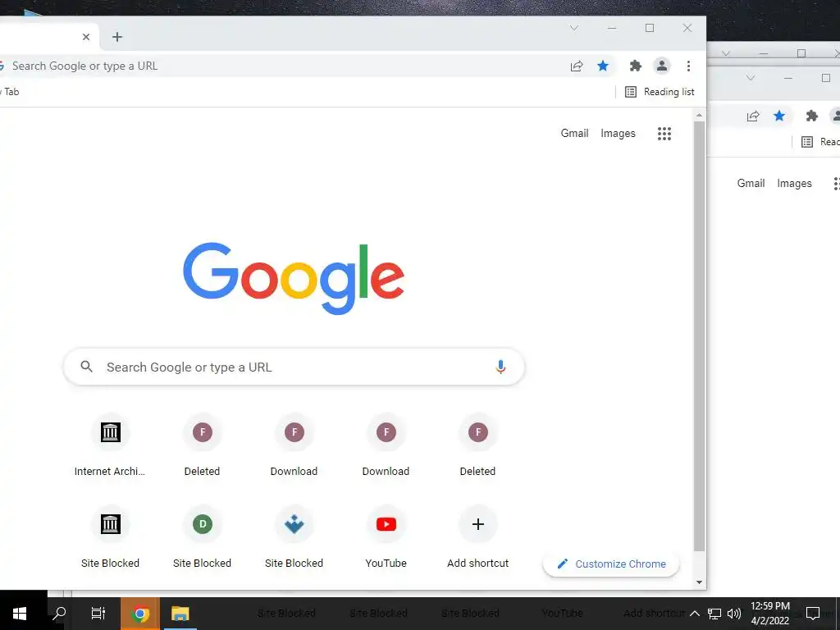Click the network icon in system tray
This screenshot has width=840, height=630.
click(714, 614)
